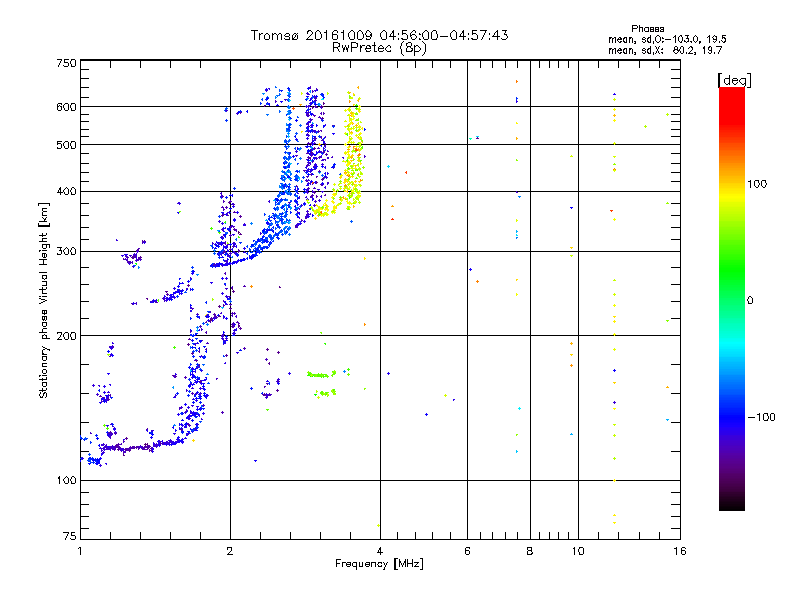Click the colorbar tick label '100'
The width and height of the screenshot is (800, 600).
click(x=757, y=184)
